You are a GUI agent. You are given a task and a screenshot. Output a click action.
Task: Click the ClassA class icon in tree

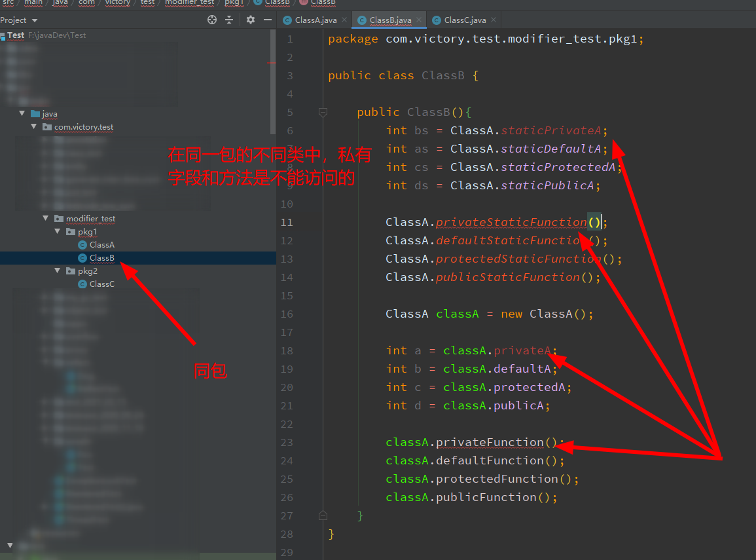click(x=82, y=245)
